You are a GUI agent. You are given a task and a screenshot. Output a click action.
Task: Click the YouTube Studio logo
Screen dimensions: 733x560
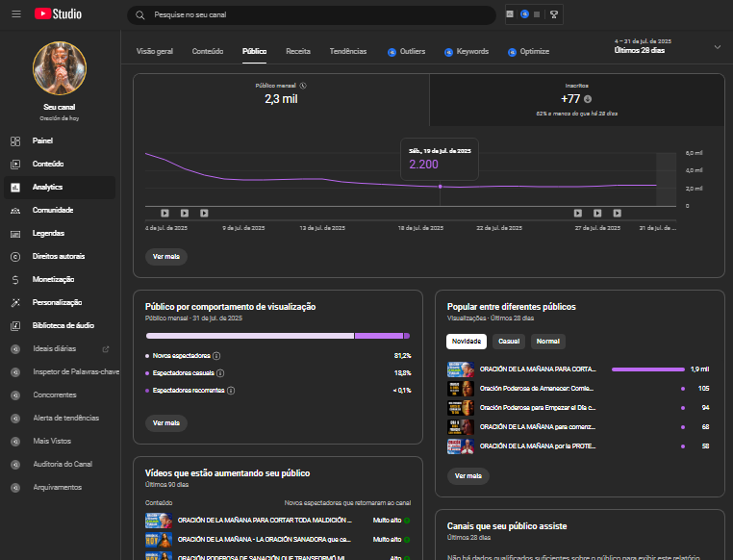(x=58, y=14)
